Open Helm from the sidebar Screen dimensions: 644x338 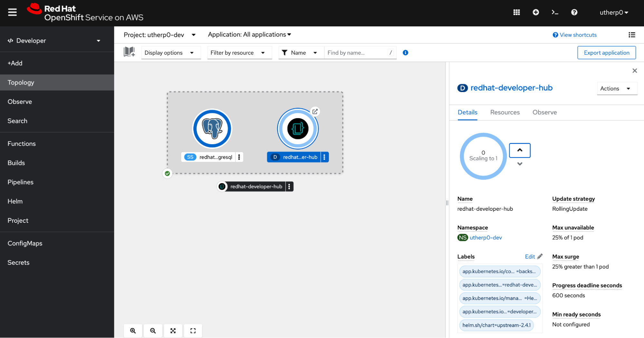15,201
